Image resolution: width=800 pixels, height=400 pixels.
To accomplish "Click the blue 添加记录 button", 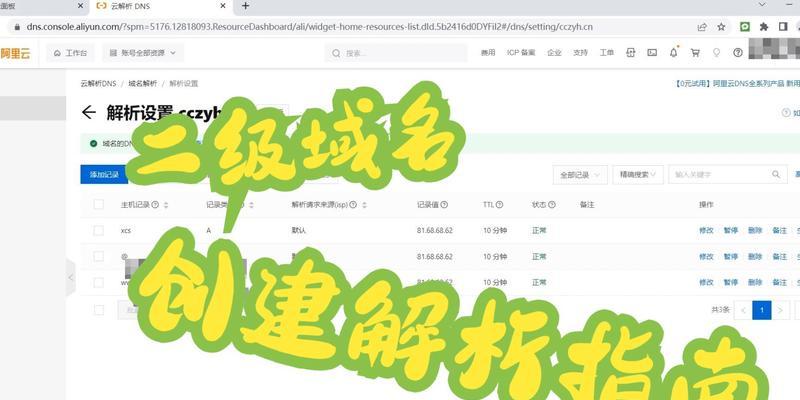I will click(x=104, y=174).
